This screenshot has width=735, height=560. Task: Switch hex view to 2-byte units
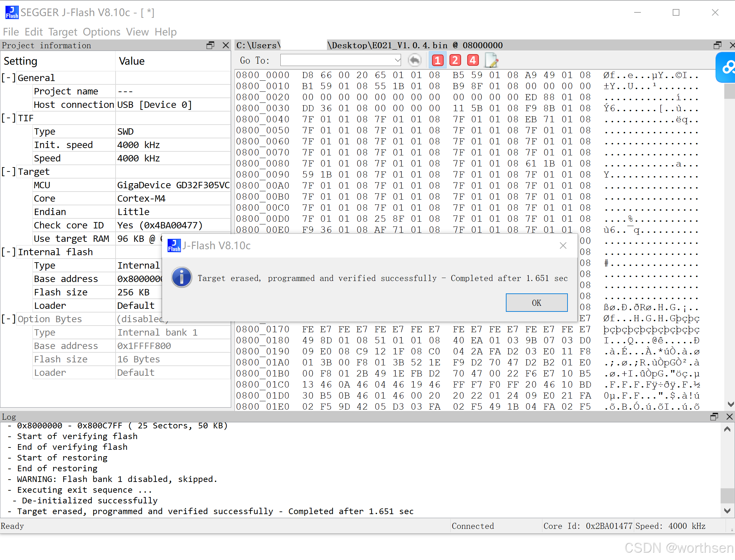[x=455, y=60]
